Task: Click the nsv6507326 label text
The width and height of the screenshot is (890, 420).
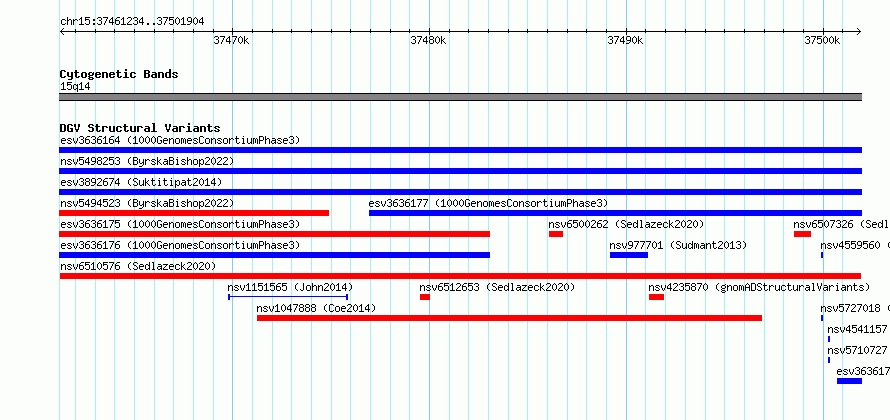Action: 842,224
